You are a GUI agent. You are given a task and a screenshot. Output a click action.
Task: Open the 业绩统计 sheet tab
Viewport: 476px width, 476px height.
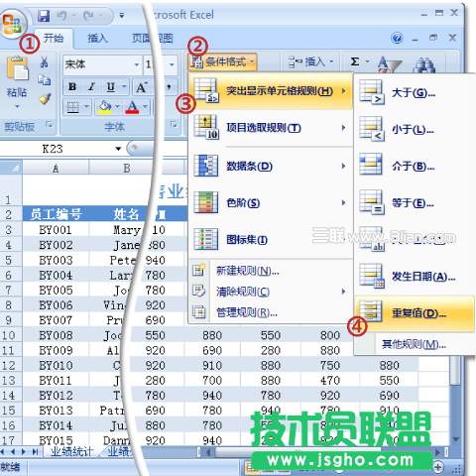point(71,451)
